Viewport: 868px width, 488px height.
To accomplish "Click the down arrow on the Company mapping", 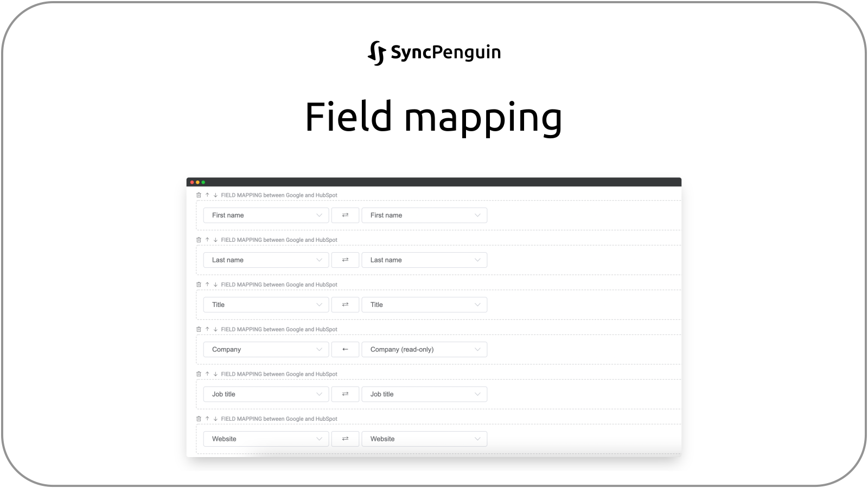I will (215, 329).
